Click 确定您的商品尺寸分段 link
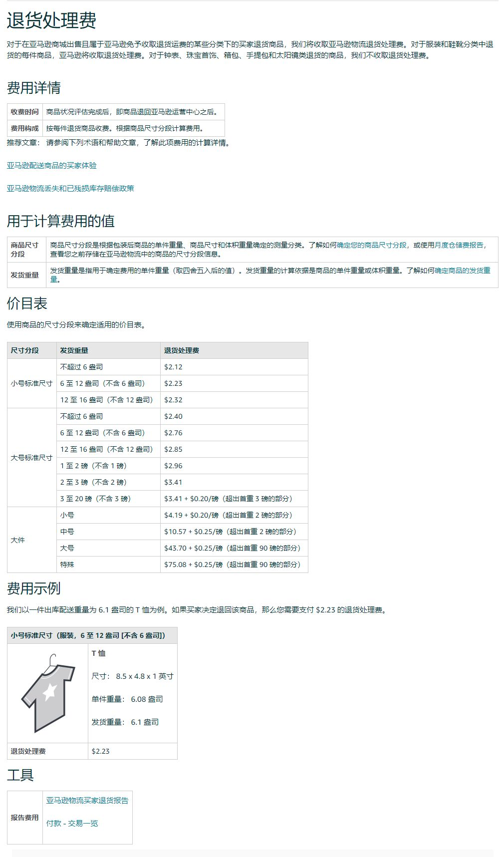This screenshot has height=857, width=504. tap(372, 245)
